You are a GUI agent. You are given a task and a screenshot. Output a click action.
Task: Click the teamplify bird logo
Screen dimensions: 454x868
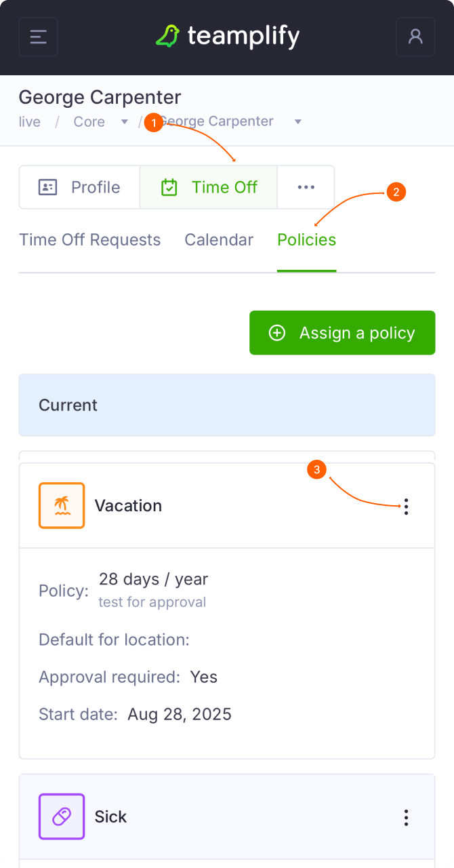167,37
